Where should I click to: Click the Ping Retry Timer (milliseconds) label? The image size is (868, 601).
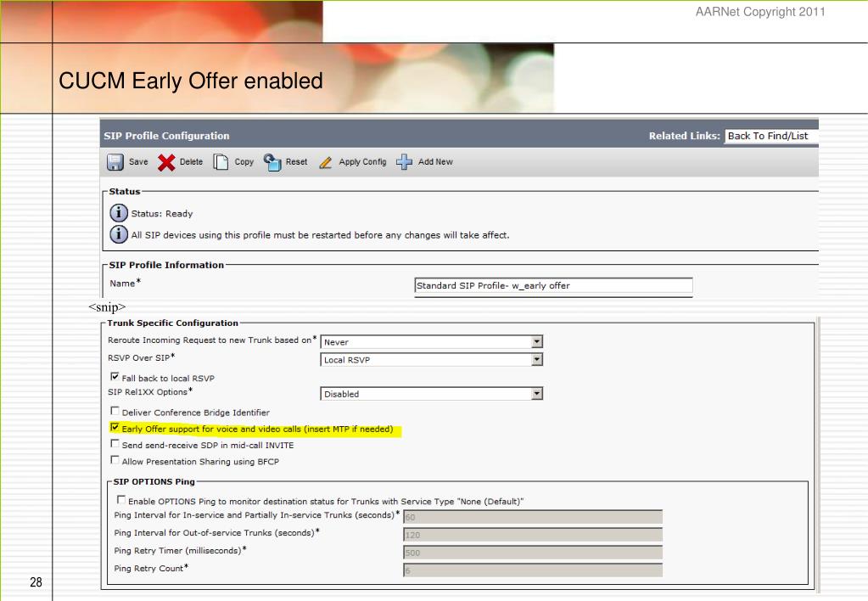(x=180, y=551)
